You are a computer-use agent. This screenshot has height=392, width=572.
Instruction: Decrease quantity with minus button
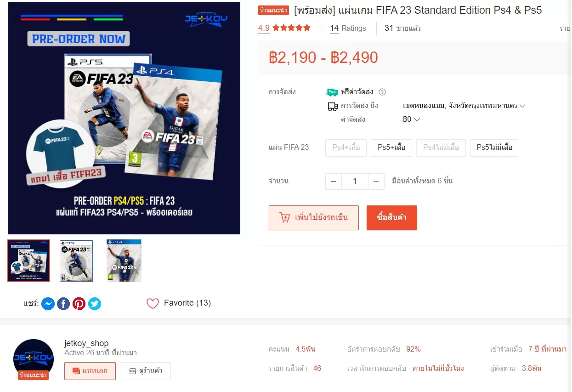334,182
